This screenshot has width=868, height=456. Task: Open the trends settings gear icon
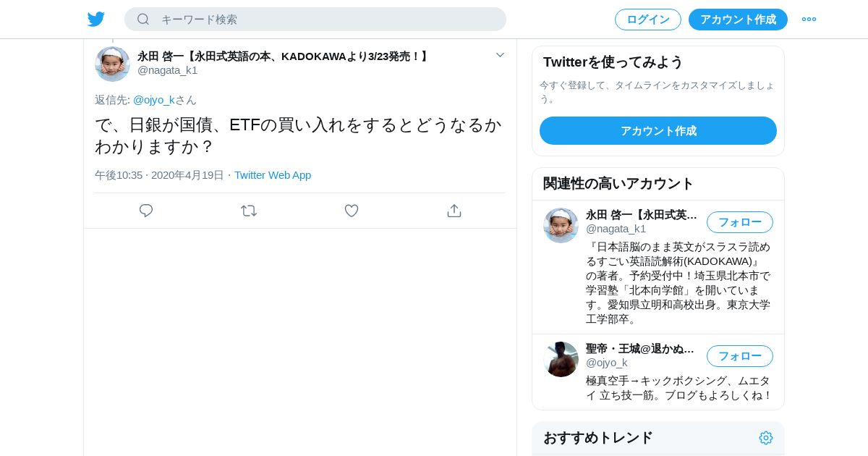766,438
